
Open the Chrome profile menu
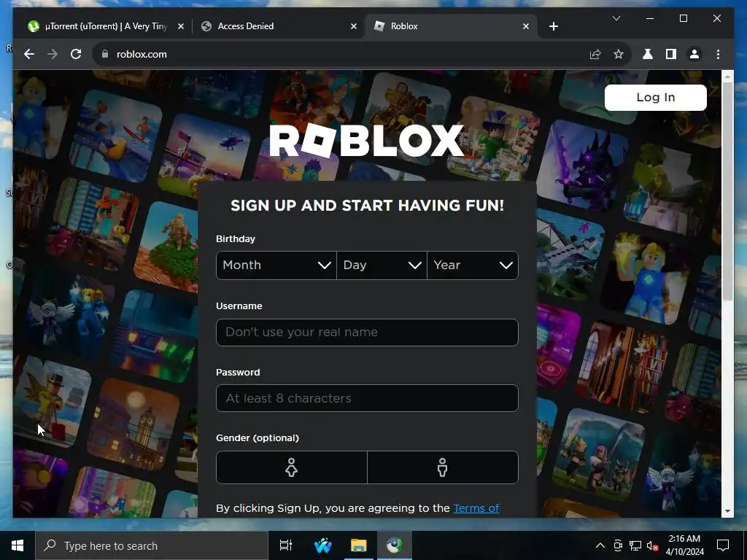694,54
